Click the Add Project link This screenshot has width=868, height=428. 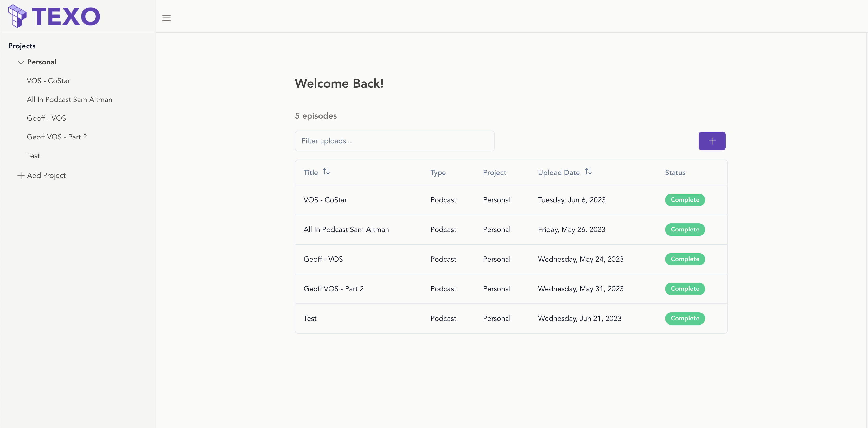pos(47,176)
